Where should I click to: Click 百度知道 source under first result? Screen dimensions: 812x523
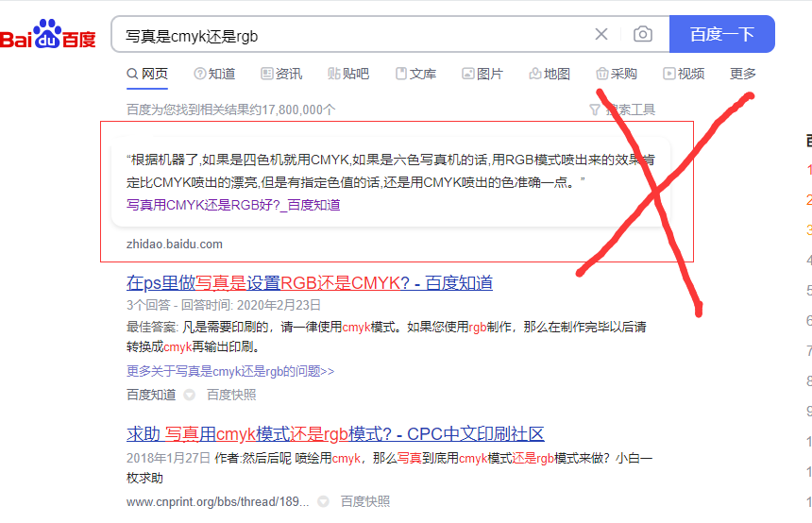point(151,396)
